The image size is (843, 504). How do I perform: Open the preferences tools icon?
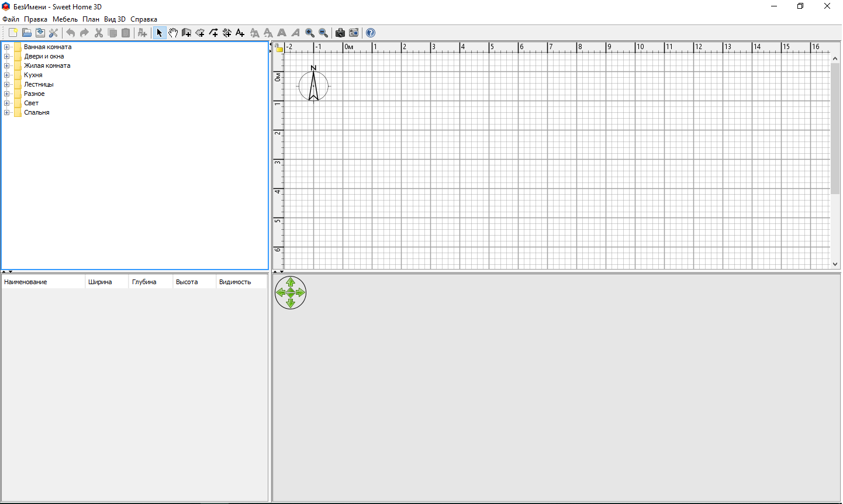pos(53,33)
